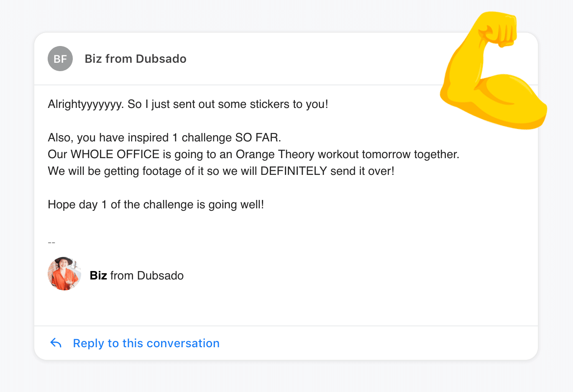
Task: Click the Reply to this conversation link
Action: pos(146,343)
